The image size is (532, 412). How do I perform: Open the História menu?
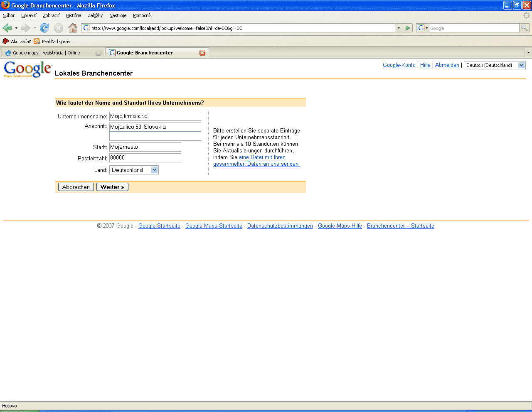click(x=74, y=15)
